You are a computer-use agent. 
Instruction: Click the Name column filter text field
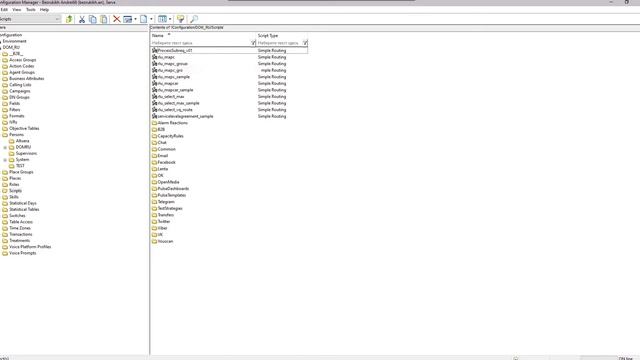click(200, 43)
